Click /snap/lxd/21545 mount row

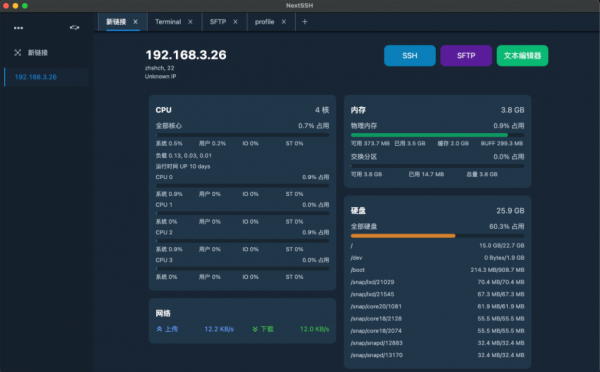coord(437,294)
